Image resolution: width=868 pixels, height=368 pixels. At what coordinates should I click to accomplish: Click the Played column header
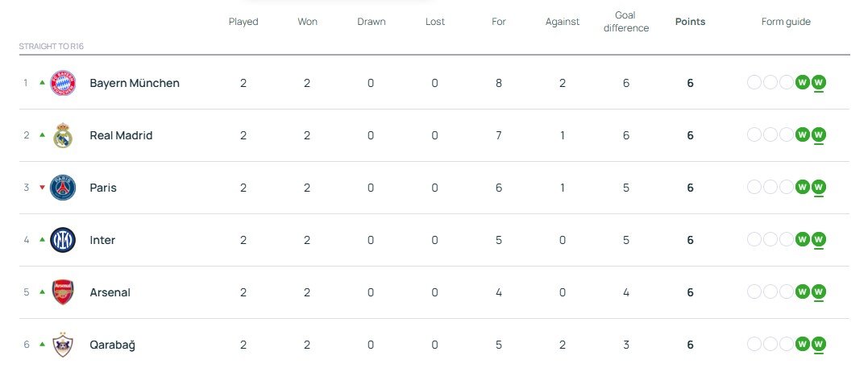243,22
